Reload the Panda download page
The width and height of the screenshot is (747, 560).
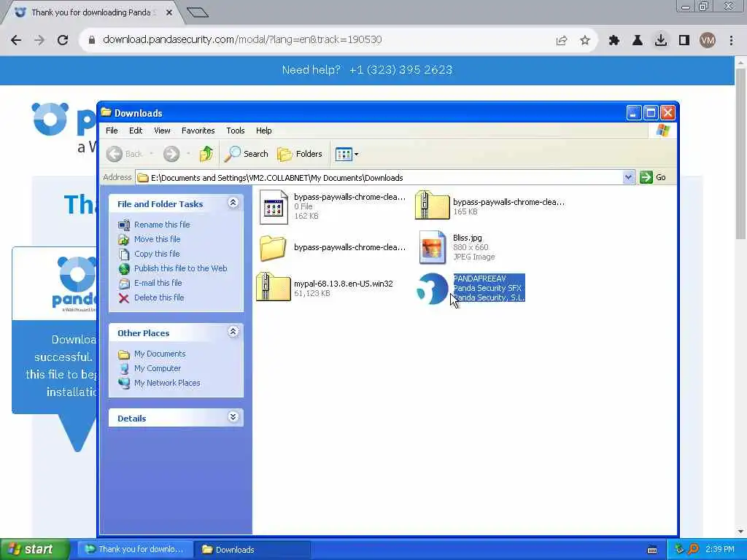(x=63, y=40)
